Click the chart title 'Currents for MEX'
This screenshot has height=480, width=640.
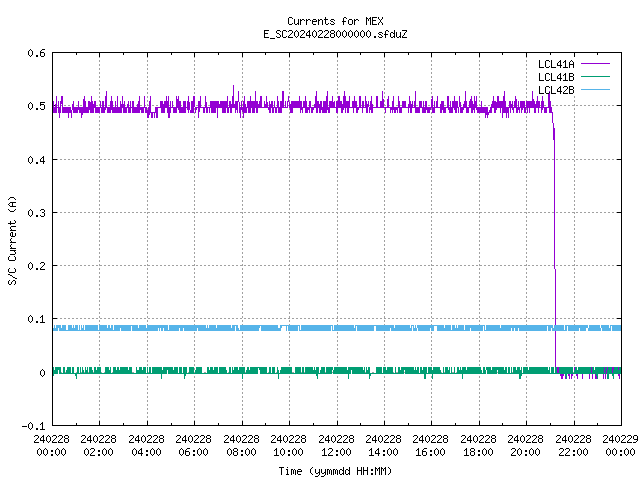[x=335, y=21]
